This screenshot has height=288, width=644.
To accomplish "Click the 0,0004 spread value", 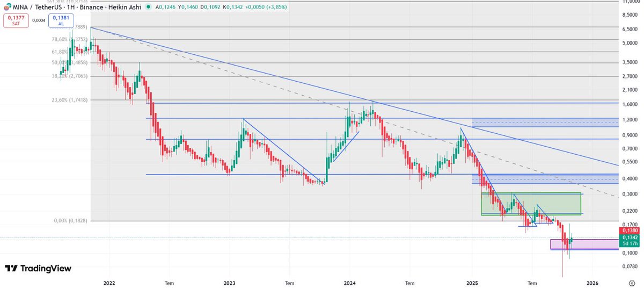I will (39, 20).
